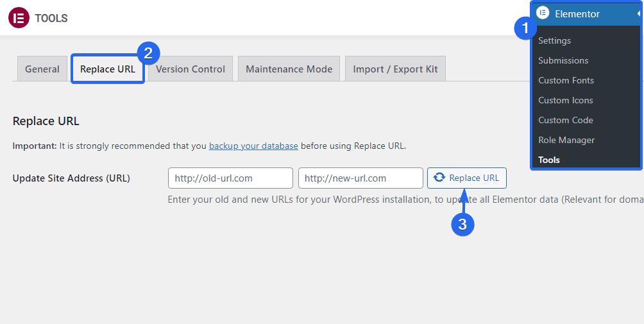This screenshot has width=644, height=324.
Task: Open the Submissions menu item
Action: click(x=563, y=60)
